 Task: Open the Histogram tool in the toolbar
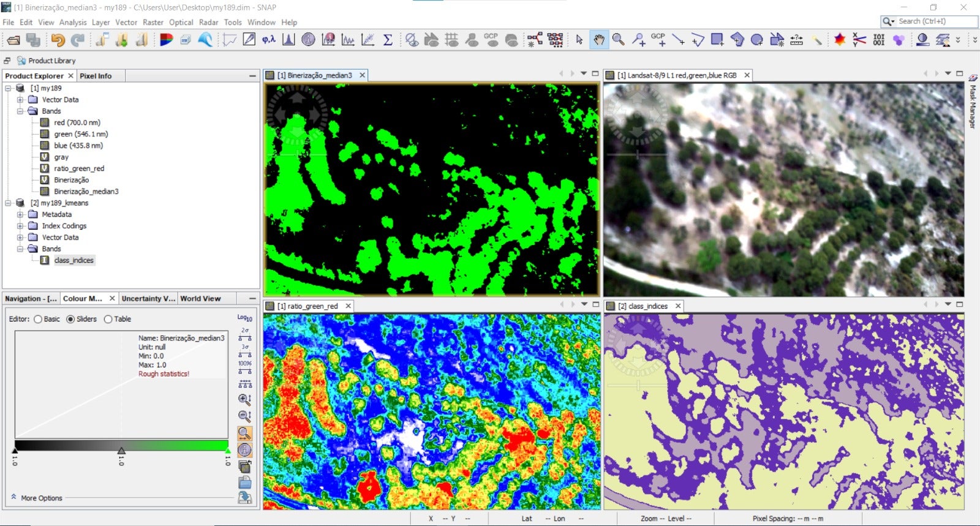pos(288,40)
